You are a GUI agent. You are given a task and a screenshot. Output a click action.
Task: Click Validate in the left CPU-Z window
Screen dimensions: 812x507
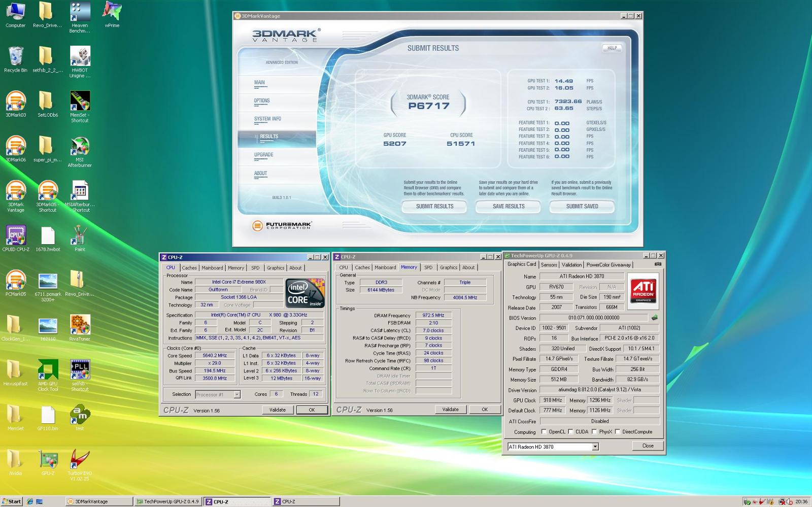click(x=277, y=410)
